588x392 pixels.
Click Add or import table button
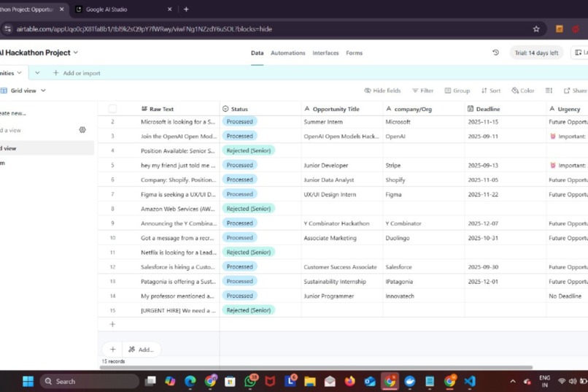77,73
